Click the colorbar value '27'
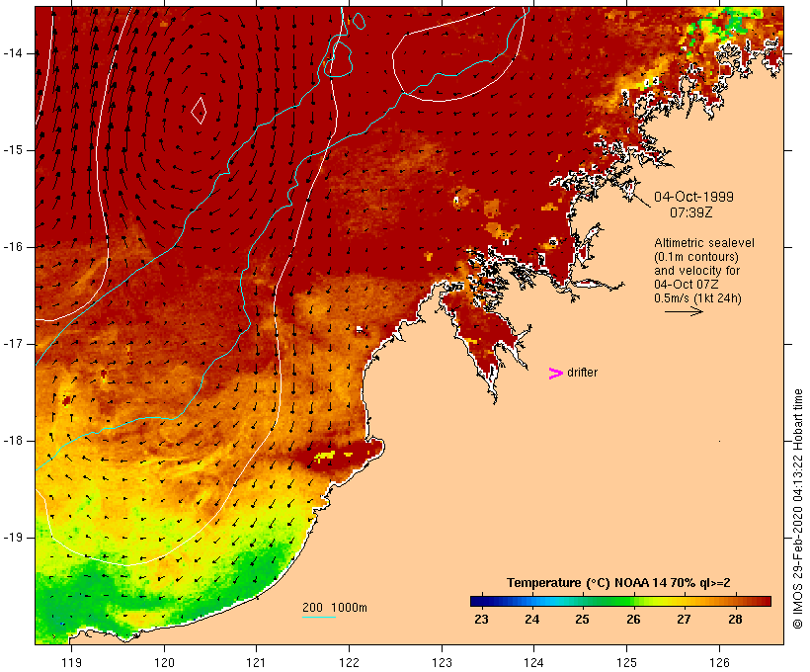This screenshot has width=810, height=672. point(684,619)
